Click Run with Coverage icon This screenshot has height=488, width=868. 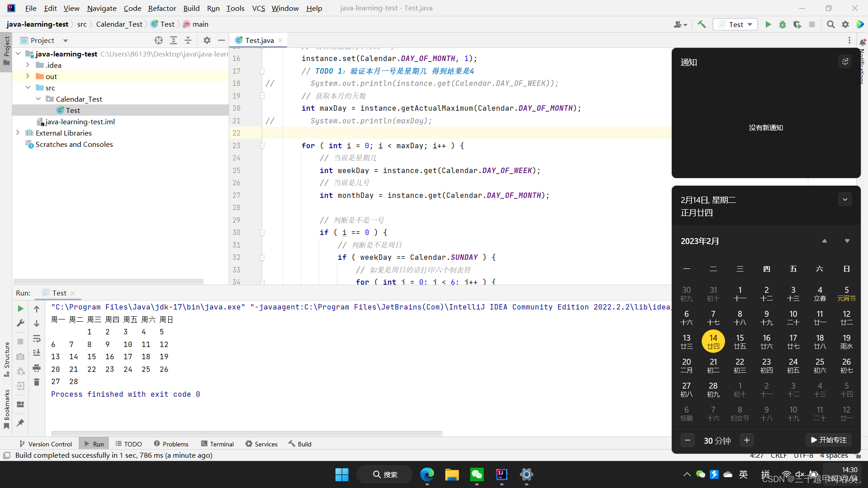point(797,24)
